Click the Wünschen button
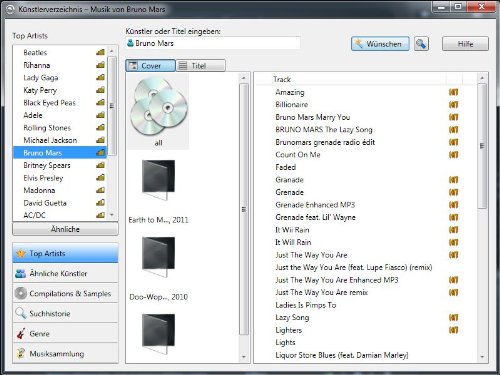The height and width of the screenshot is (375, 500). click(x=380, y=44)
